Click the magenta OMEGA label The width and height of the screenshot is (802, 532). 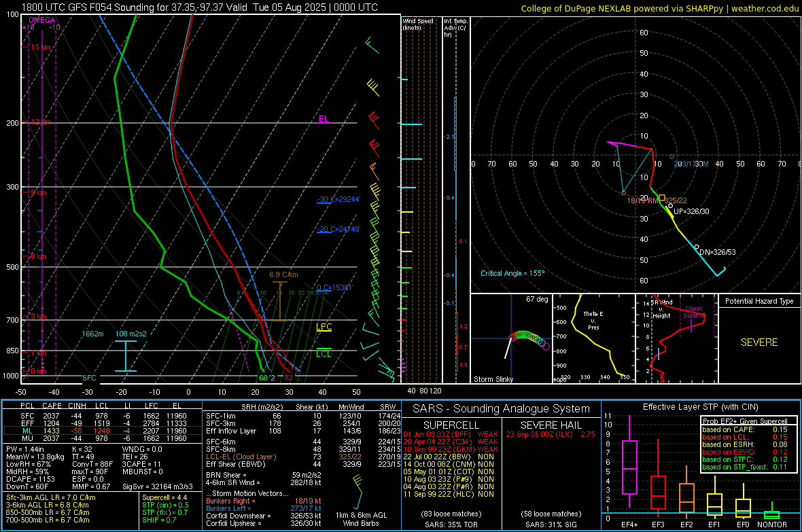[x=42, y=20]
